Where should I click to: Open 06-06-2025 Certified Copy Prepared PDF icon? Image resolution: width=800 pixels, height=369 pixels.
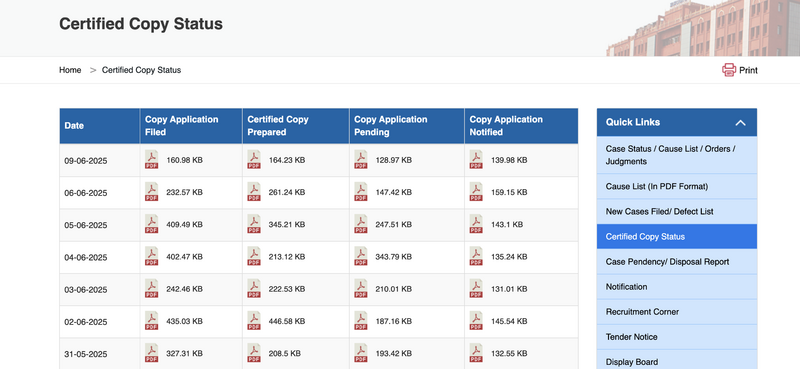coord(254,192)
